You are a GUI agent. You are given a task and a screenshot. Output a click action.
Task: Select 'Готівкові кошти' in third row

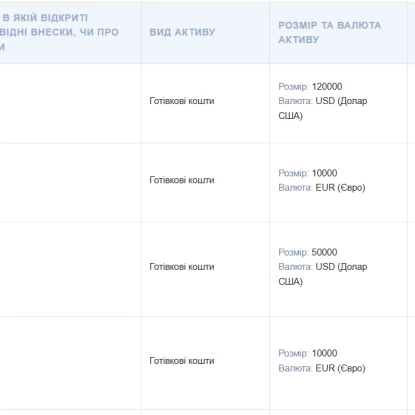(182, 267)
